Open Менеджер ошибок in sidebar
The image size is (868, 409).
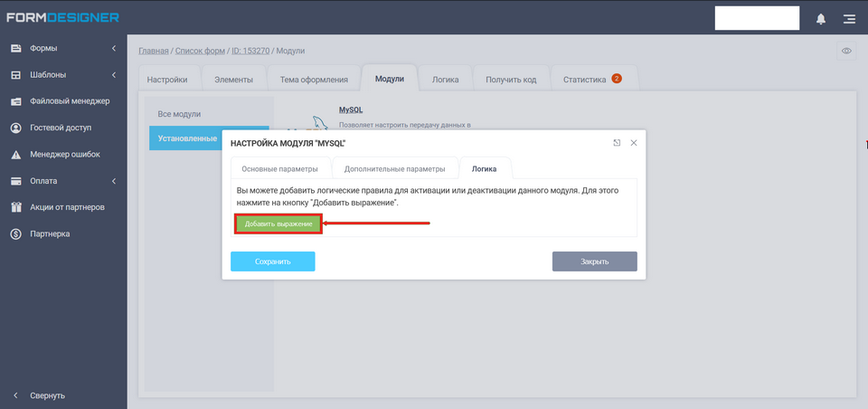click(64, 154)
